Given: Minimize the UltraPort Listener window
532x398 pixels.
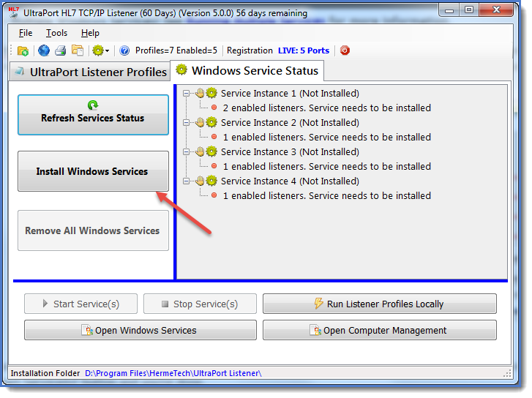Looking at the screenshot, I should coord(449,10).
